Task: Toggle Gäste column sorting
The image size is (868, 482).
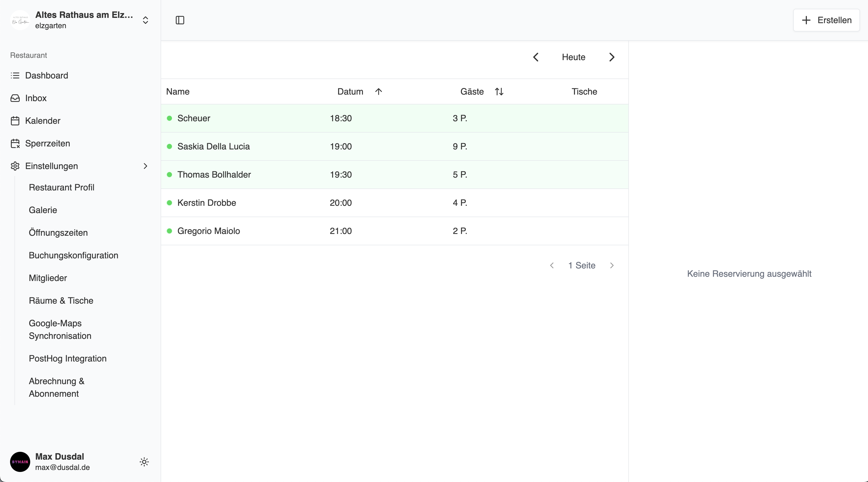Action: click(x=499, y=92)
